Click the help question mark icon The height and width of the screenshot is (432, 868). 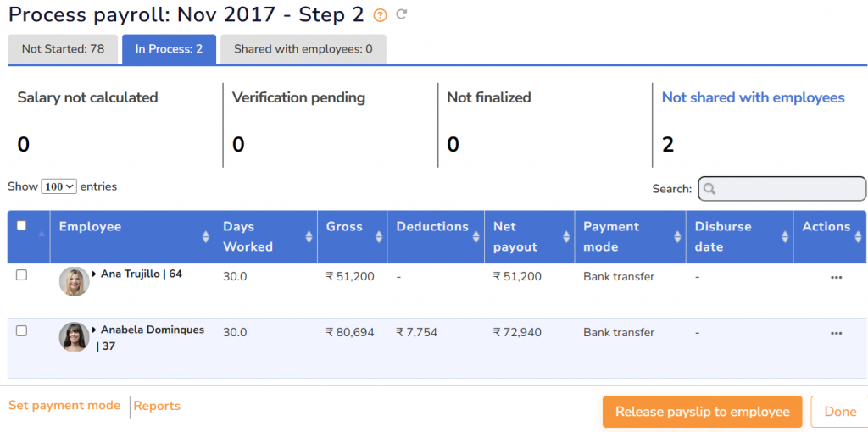pos(380,15)
